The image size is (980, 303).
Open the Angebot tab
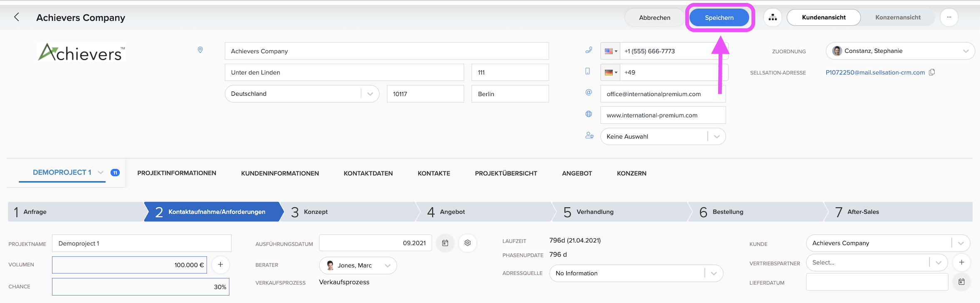(x=577, y=173)
